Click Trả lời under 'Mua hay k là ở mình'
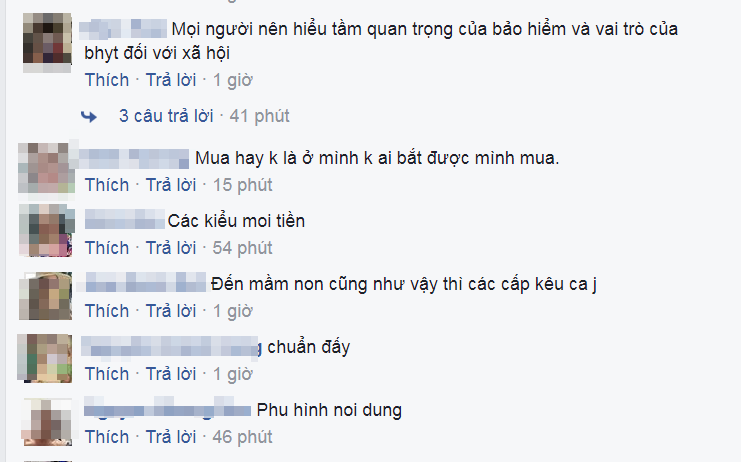Viewport: 741px width, 462px height. (171, 185)
